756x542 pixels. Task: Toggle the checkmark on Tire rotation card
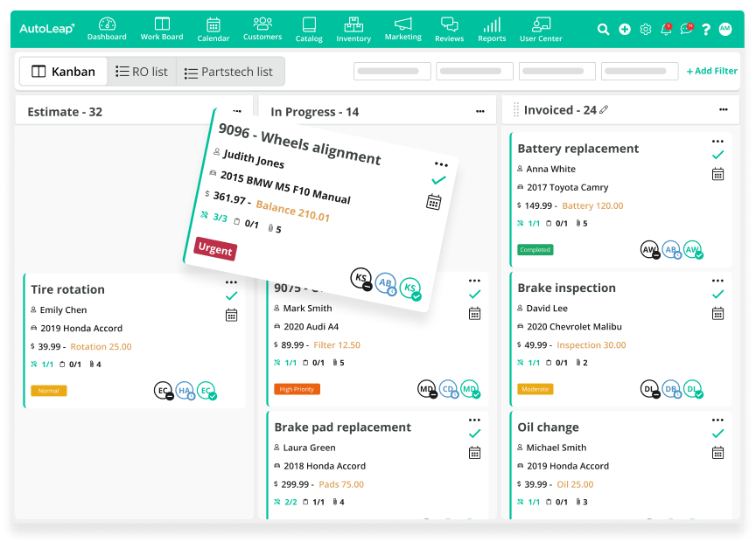(x=231, y=296)
